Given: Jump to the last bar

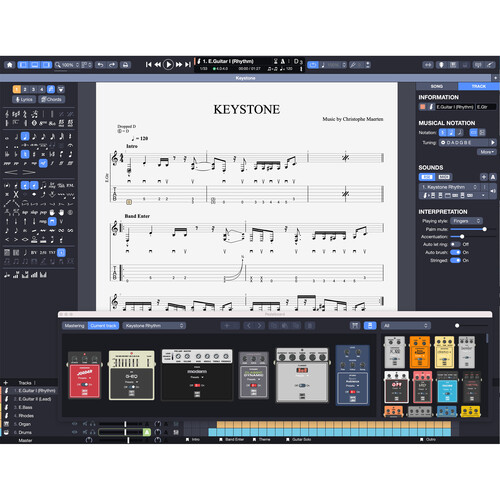Looking at the screenshot, I should [188, 65].
